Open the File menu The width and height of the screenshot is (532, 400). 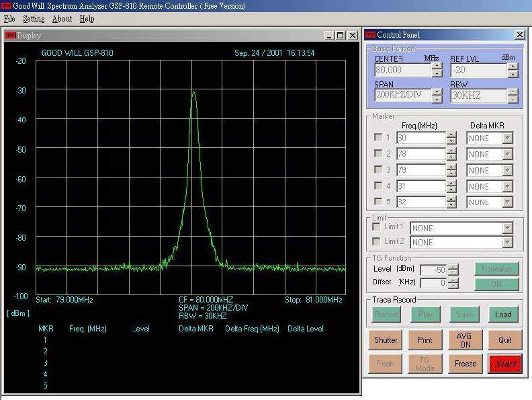tap(9, 19)
